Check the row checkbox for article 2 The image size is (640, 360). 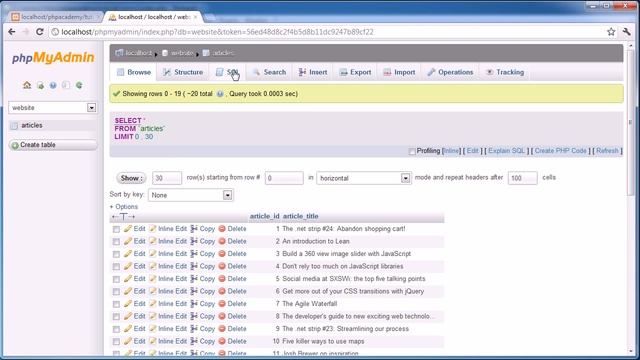pos(116,242)
